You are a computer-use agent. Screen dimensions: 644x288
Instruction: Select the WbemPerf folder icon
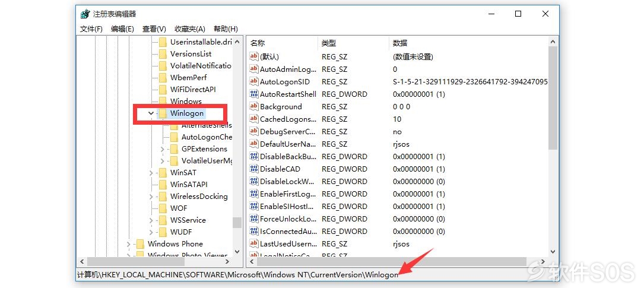[x=163, y=78]
